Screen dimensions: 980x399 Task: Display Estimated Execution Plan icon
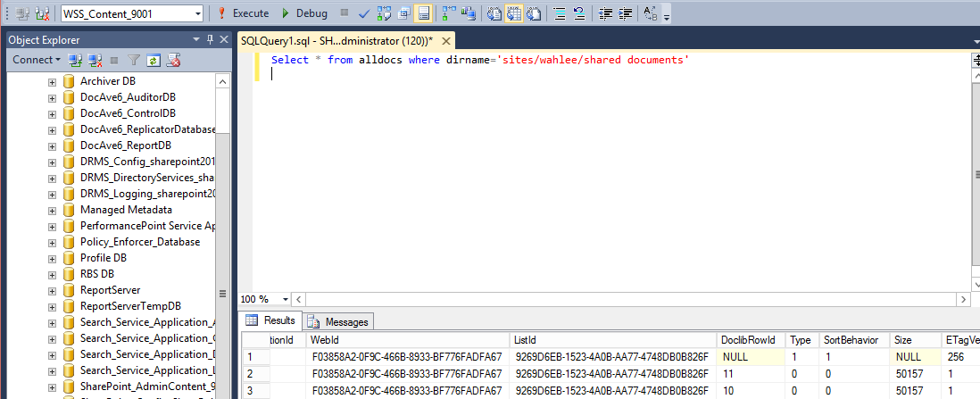coord(385,13)
